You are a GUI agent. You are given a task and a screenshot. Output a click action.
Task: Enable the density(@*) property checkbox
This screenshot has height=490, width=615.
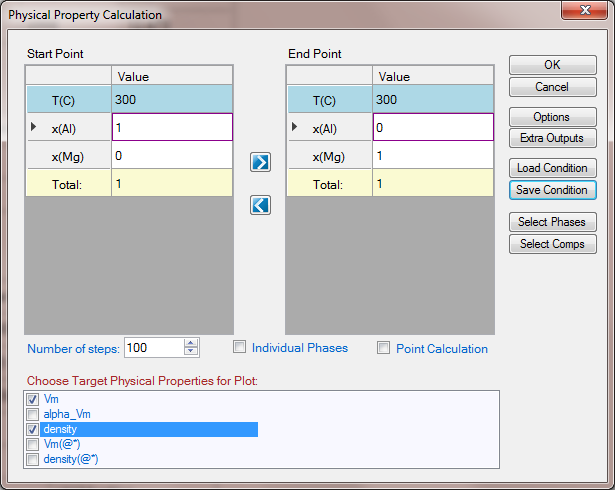[34, 459]
